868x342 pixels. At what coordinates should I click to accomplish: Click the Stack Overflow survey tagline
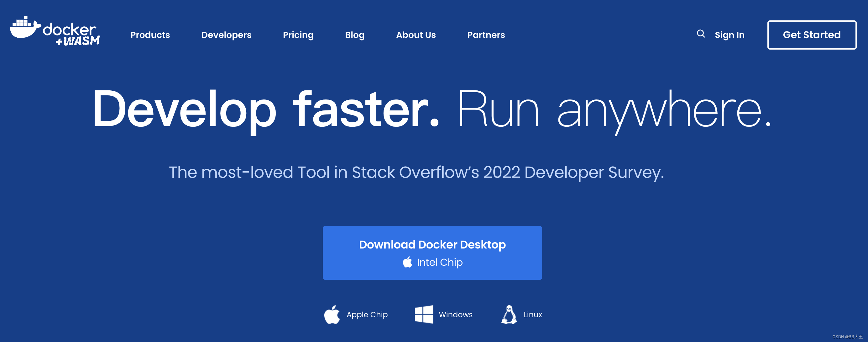416,172
